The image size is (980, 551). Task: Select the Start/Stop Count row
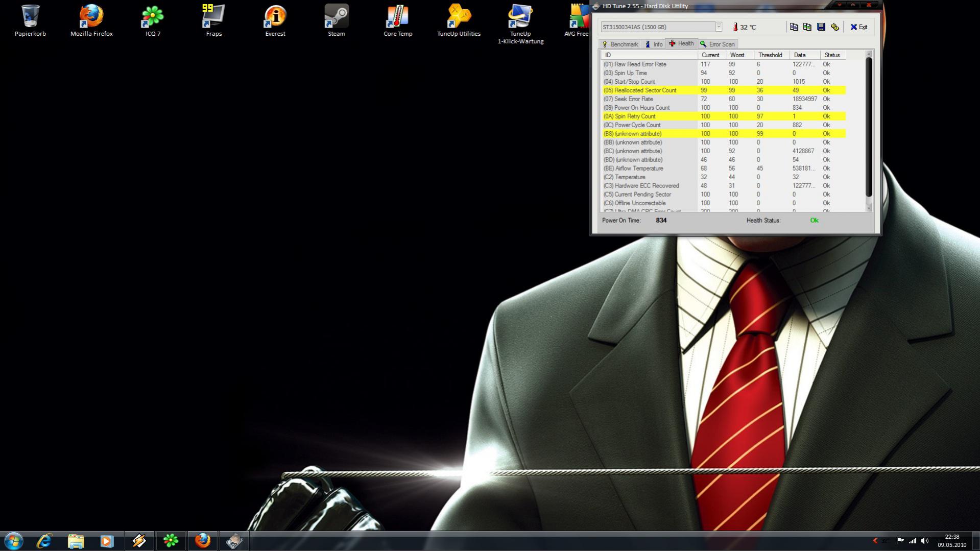723,82
